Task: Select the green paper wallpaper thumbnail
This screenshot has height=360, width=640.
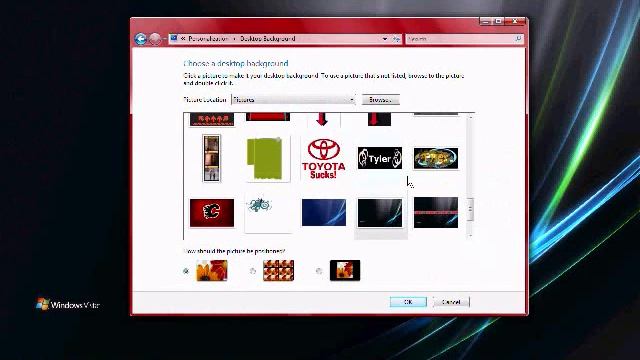Action: coord(267,158)
